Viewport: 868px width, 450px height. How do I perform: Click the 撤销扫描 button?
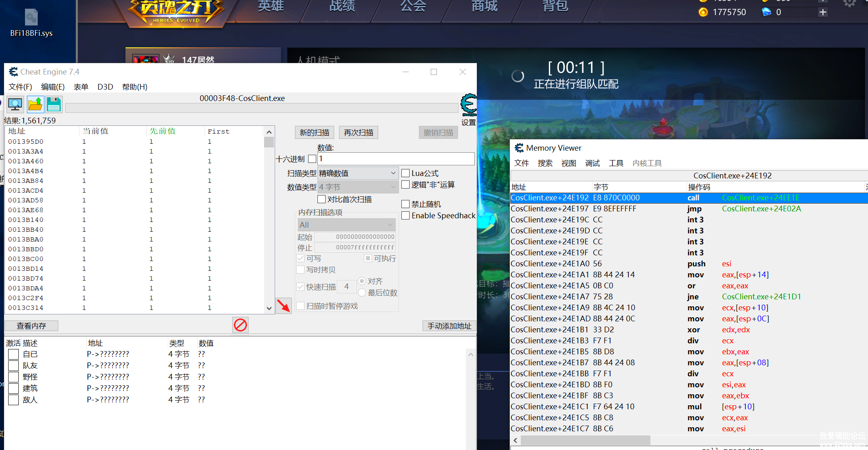coord(438,132)
